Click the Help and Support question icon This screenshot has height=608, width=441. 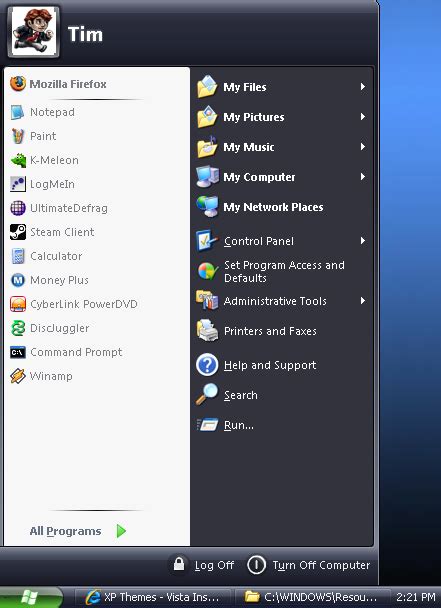[207, 365]
